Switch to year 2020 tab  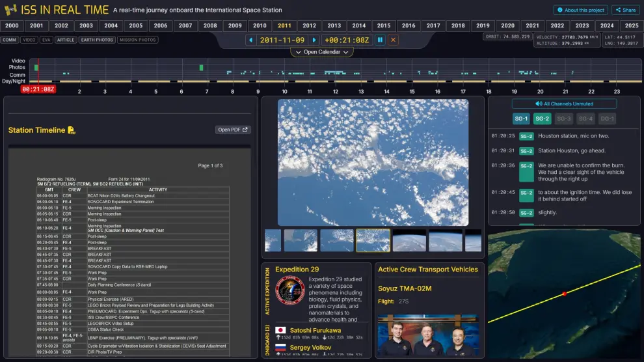click(507, 25)
